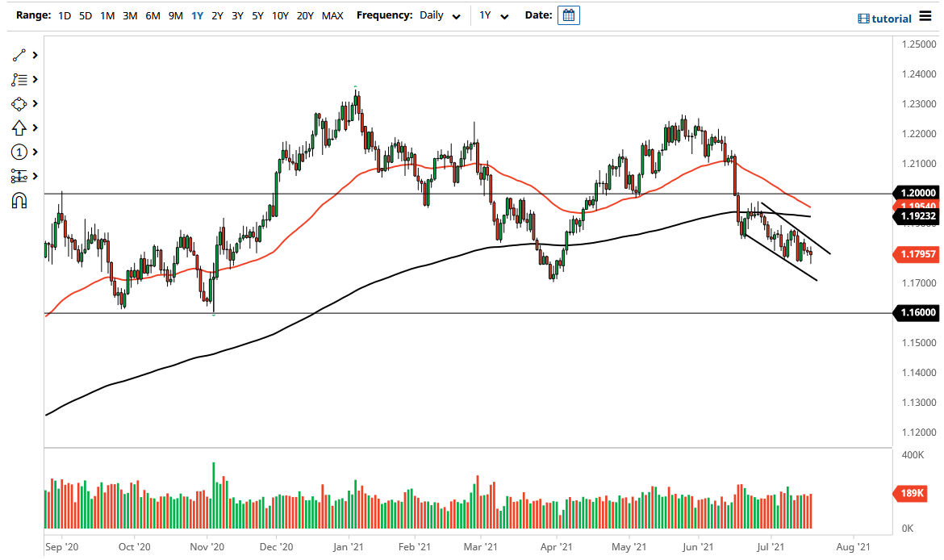The width and height of the screenshot is (944, 560).
Task: Select the MAX range option
Action: (332, 15)
